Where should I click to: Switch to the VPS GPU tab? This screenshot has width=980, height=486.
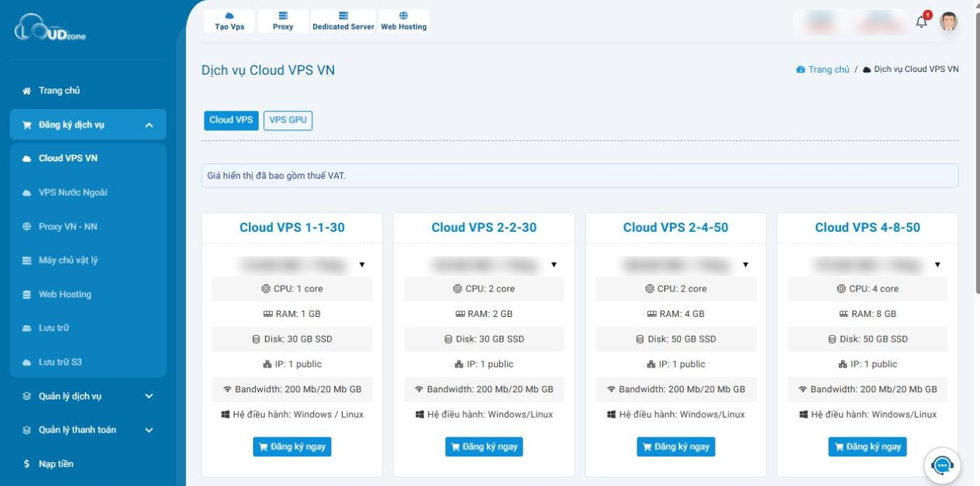click(288, 120)
